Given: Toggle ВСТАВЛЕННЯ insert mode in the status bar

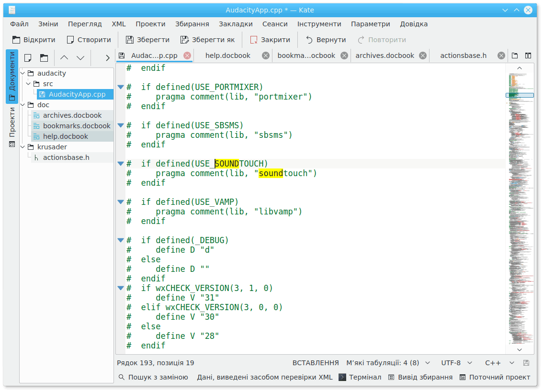Looking at the screenshot, I should pyautogui.click(x=315, y=363).
